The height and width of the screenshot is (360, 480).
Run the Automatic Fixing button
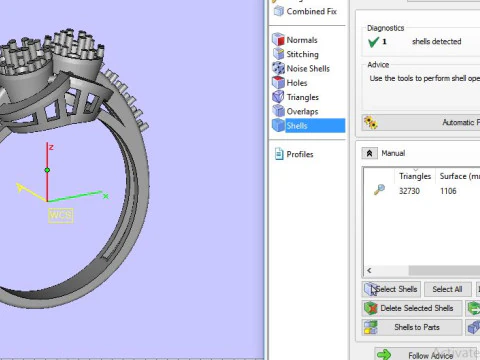(x=421, y=123)
